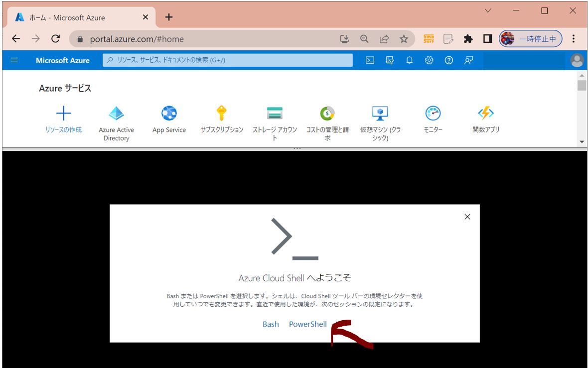Open a new browser tab
The image size is (588, 368).
pyautogui.click(x=169, y=17)
